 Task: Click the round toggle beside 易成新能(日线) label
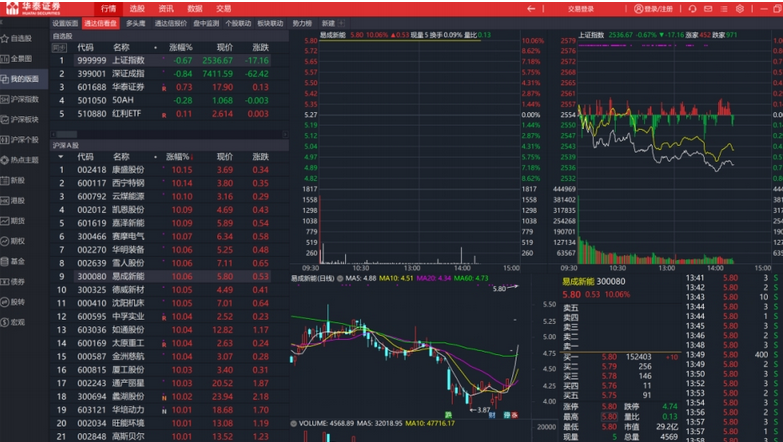pyautogui.click(x=340, y=279)
